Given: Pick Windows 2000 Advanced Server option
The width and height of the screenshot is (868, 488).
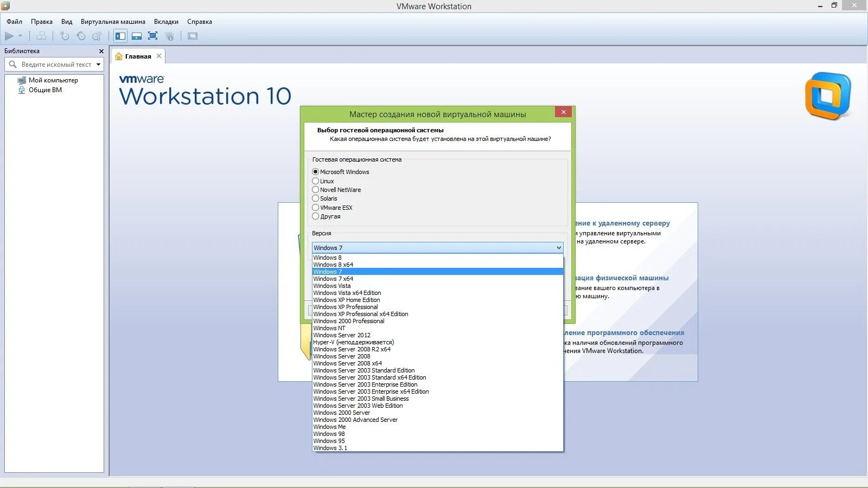Looking at the screenshot, I should click(437, 420).
